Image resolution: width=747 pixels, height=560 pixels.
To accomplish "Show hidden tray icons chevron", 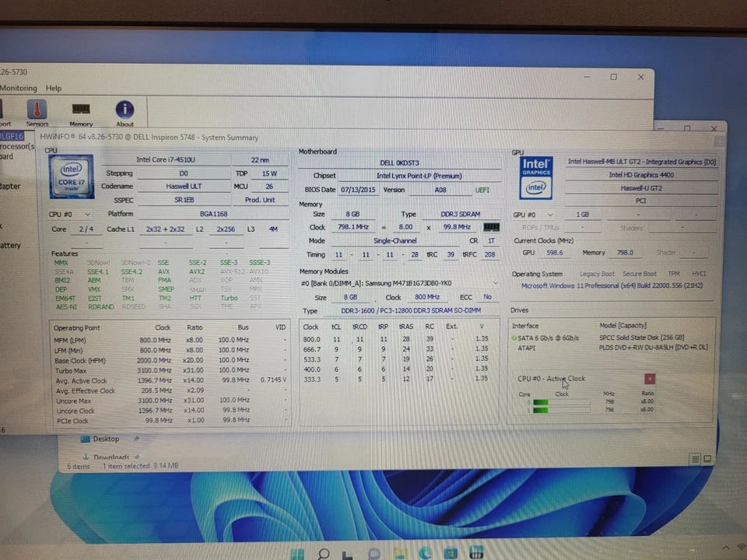I will click(x=725, y=548).
